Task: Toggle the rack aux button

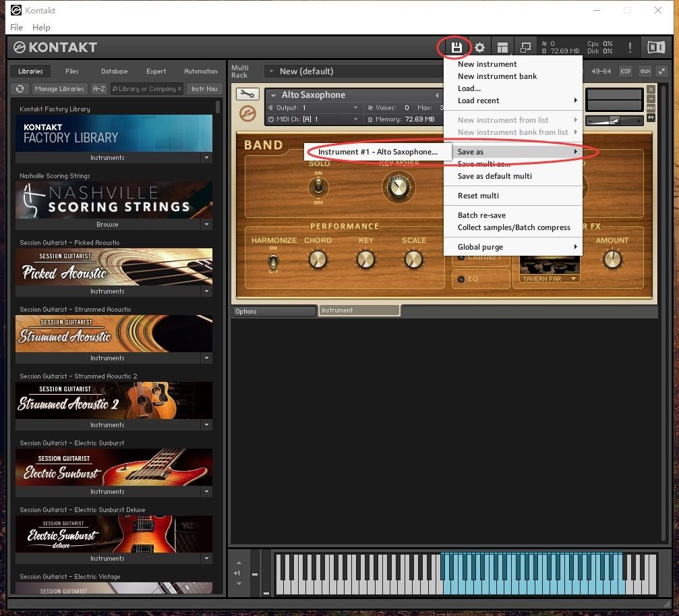Action: (645, 71)
